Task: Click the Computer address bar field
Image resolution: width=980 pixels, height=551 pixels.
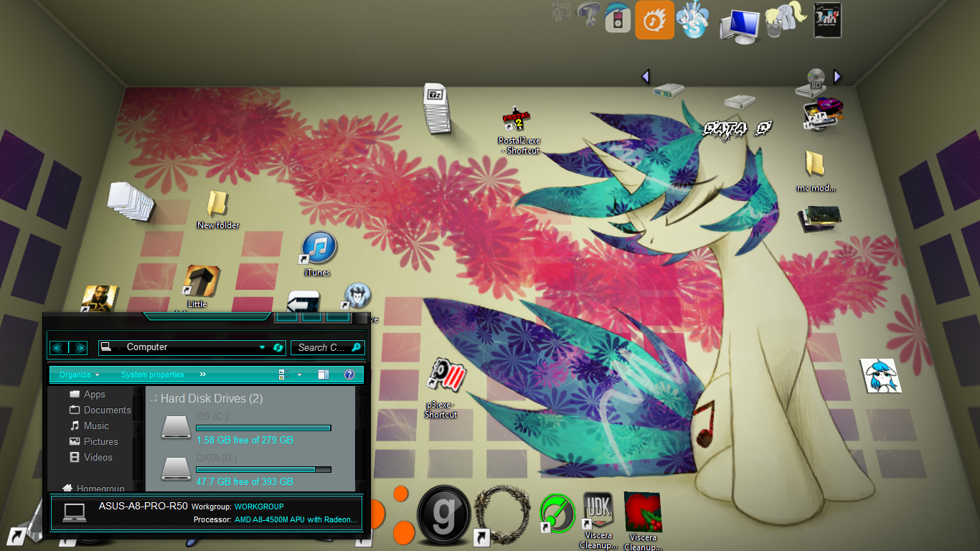Action: click(x=192, y=347)
